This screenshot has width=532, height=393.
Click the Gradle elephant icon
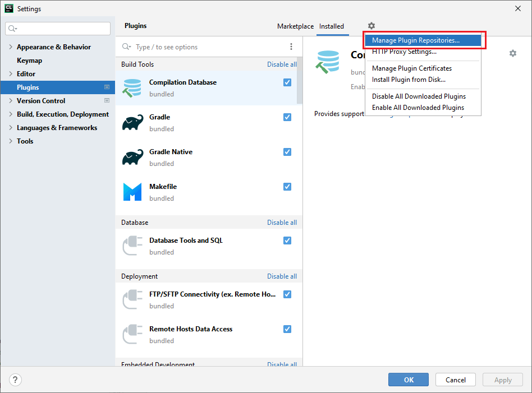pyautogui.click(x=132, y=123)
